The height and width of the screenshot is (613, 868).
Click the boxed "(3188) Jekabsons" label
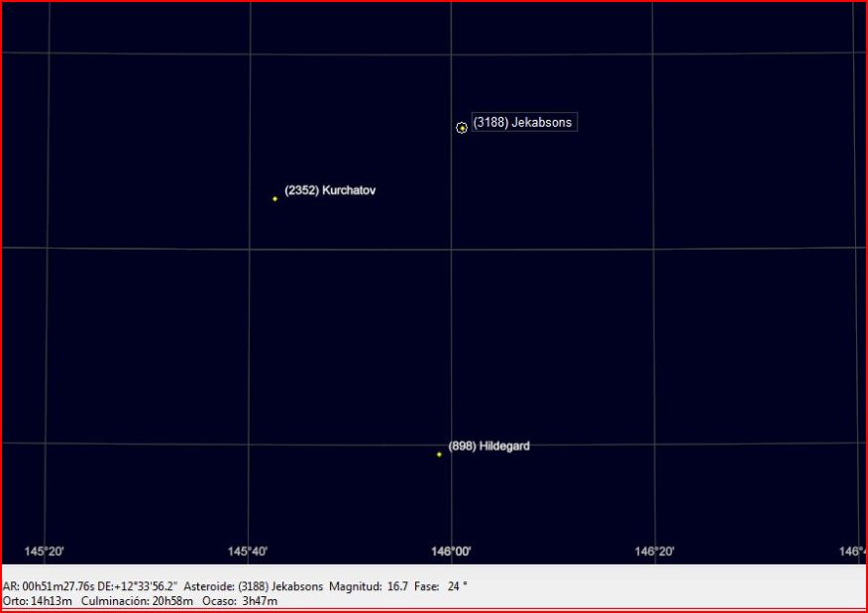[522, 123]
